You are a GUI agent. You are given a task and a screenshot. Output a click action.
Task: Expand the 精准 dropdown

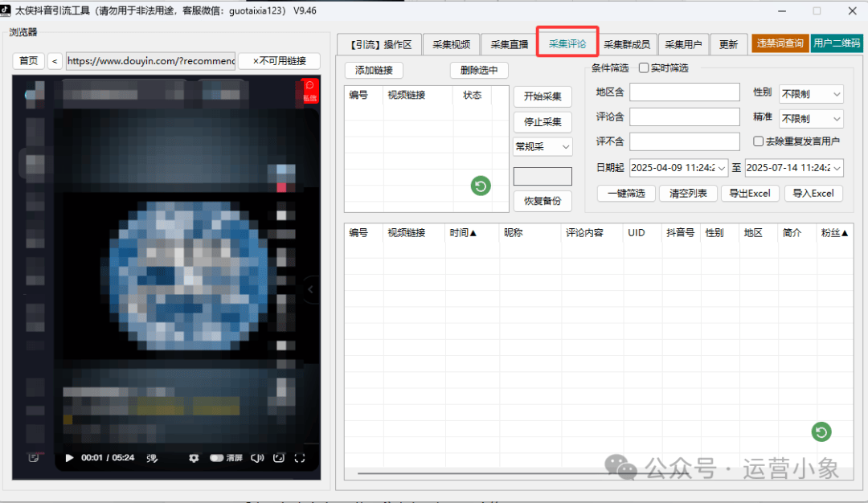811,118
